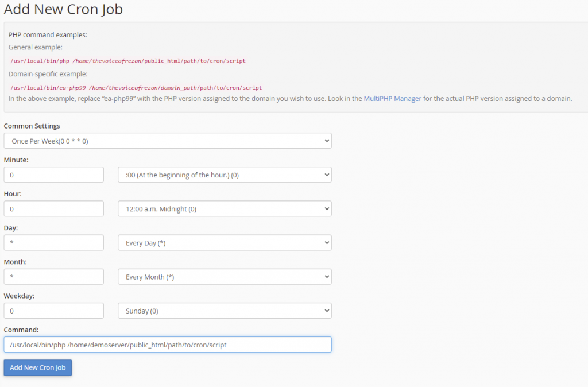The height and width of the screenshot is (387, 588).
Task: Expand the Day dropdown showing Every Day
Action: [x=224, y=242]
